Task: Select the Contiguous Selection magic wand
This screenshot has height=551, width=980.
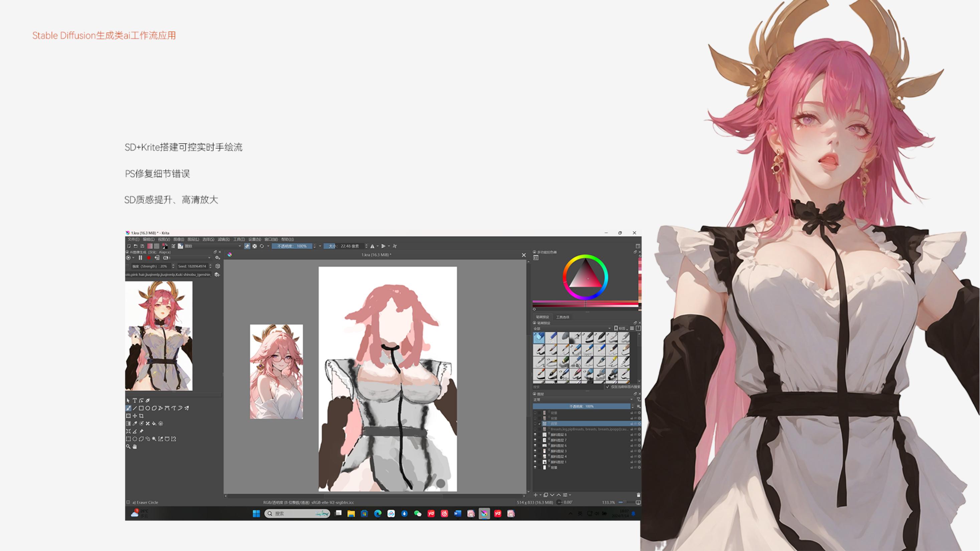Action: (154, 439)
